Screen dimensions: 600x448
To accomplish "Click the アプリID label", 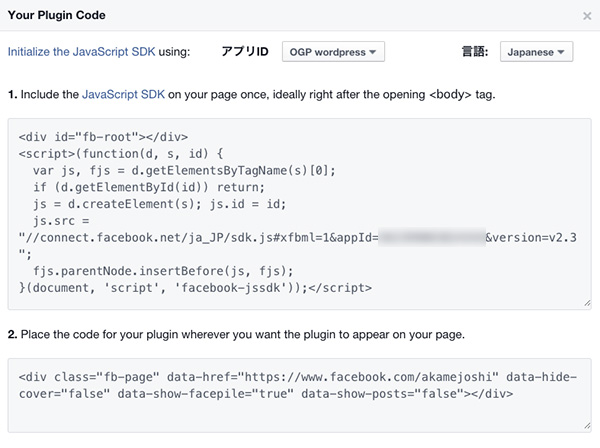I will pyautogui.click(x=245, y=52).
